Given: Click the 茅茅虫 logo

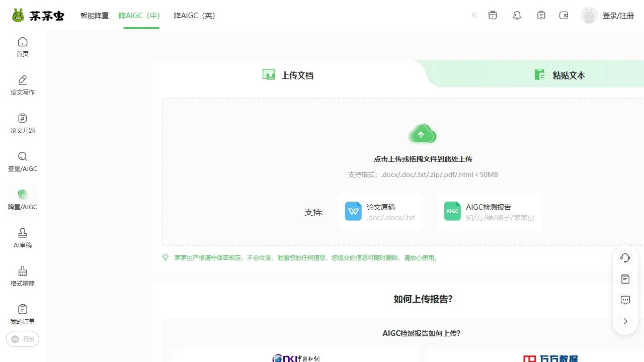Looking at the screenshot, I should (x=38, y=16).
